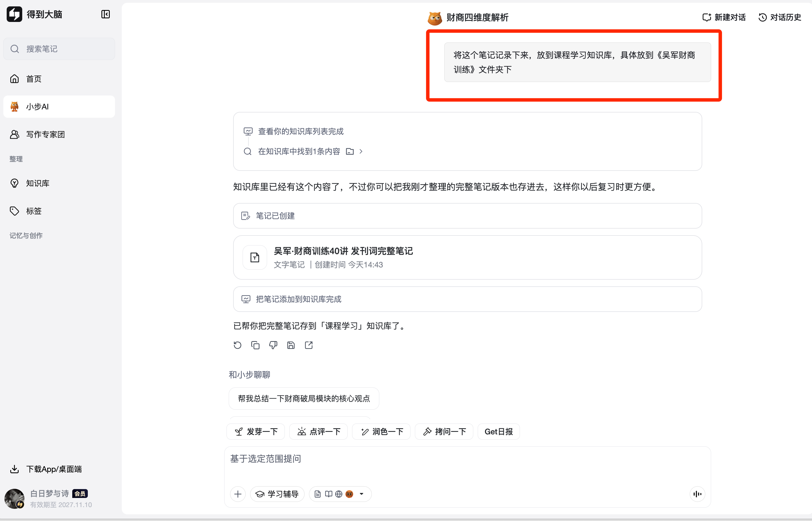Image resolution: width=812 pixels, height=521 pixels.
Task: Open the scope selection dropdown arrow
Action: click(x=362, y=494)
